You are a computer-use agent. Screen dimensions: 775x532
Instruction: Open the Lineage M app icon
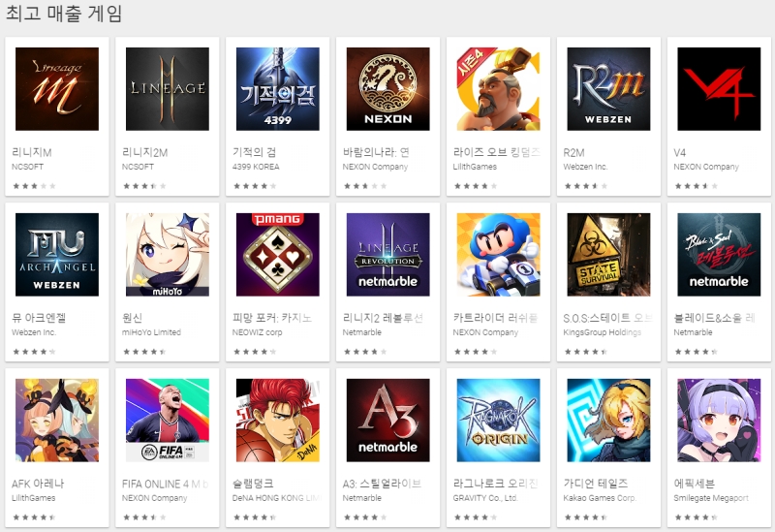pyautogui.click(x=57, y=89)
